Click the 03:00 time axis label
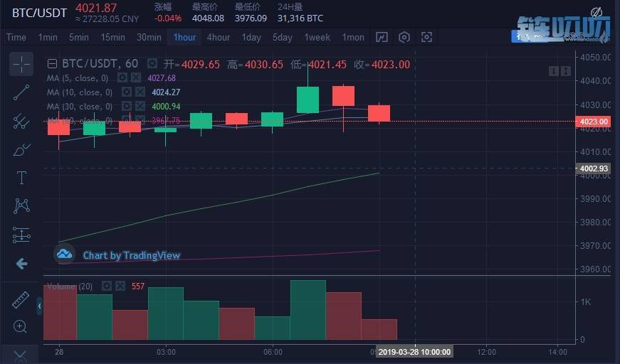Viewport: 620px width, 364px height. coord(166,352)
